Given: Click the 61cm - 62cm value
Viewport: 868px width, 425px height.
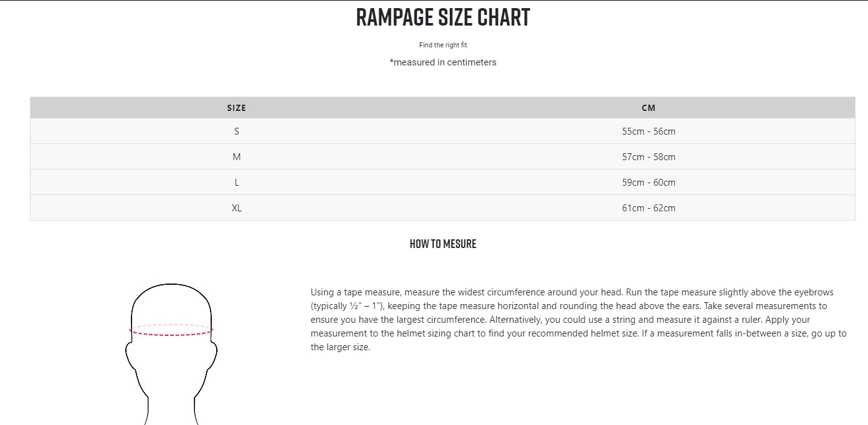Looking at the screenshot, I should point(649,208).
